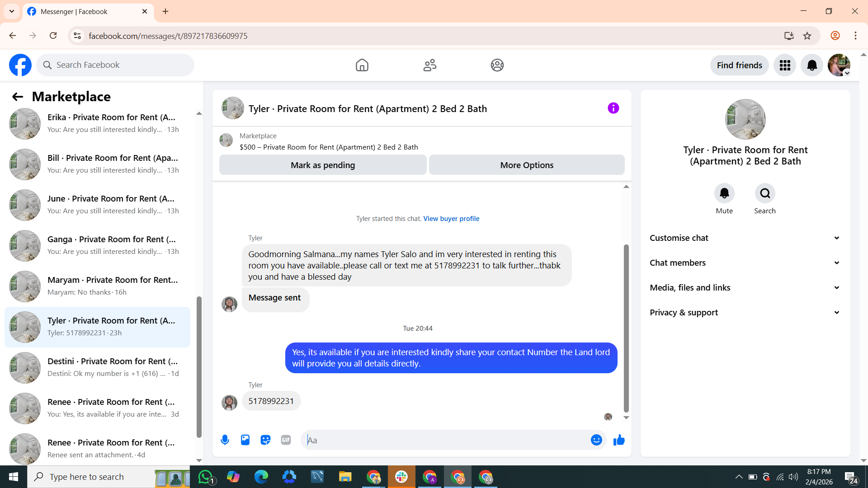Click the voice clip microphone icon
868x488 pixels.
pos(225,440)
